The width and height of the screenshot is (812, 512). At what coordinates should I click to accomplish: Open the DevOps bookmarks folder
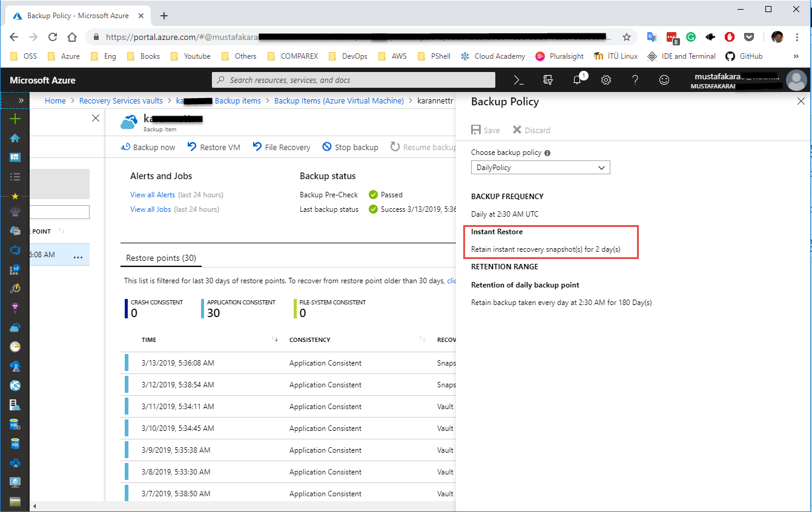[348, 56]
